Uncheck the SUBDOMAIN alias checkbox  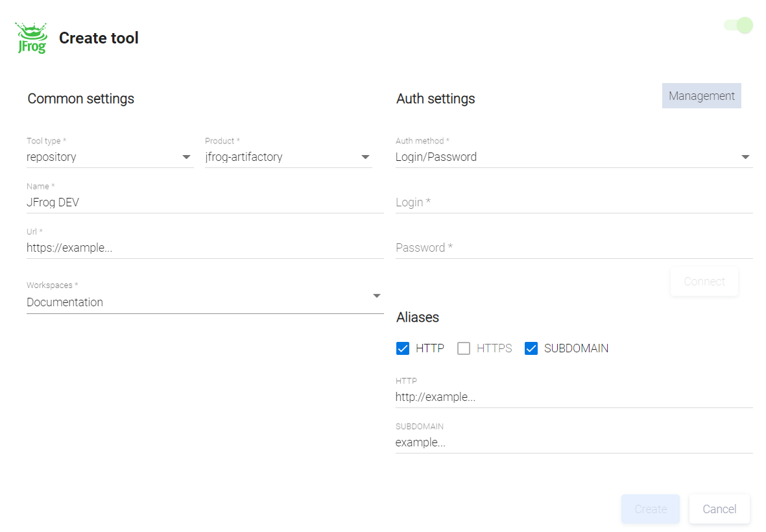(x=531, y=348)
